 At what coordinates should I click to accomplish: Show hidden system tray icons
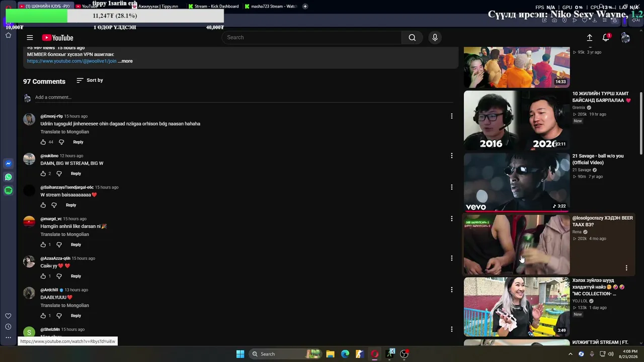point(570,354)
